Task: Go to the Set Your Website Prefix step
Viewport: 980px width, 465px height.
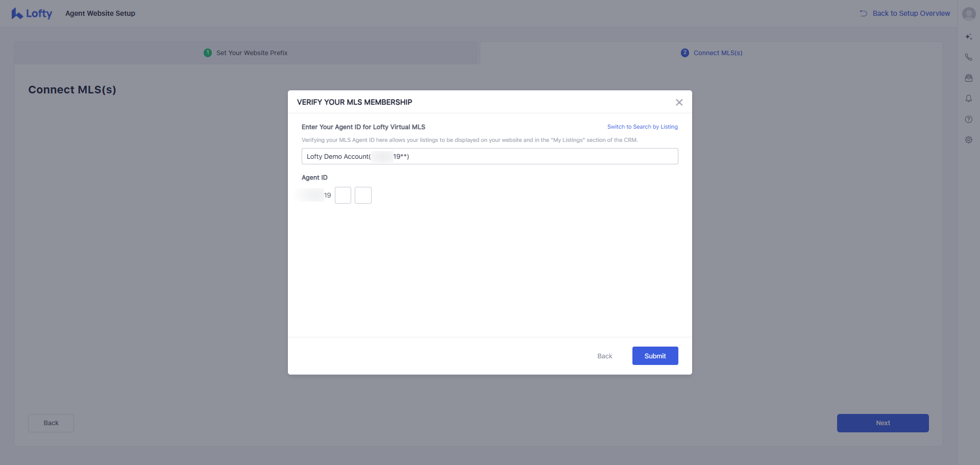Action: [x=246, y=53]
